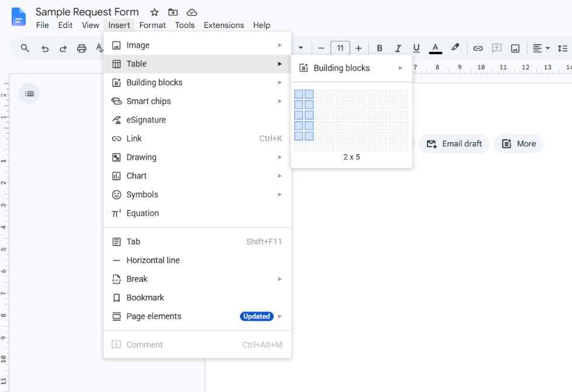Expand the Page elements submenu

pos(197,316)
